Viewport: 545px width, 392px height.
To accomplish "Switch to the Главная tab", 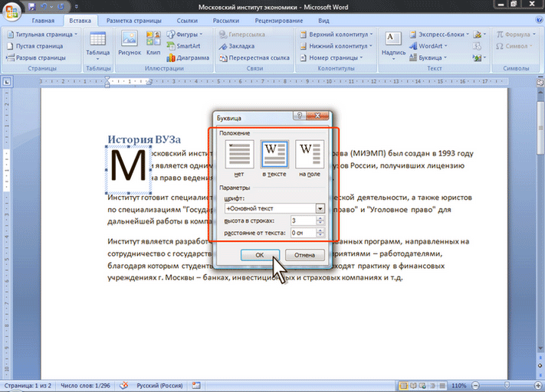I will click(43, 21).
